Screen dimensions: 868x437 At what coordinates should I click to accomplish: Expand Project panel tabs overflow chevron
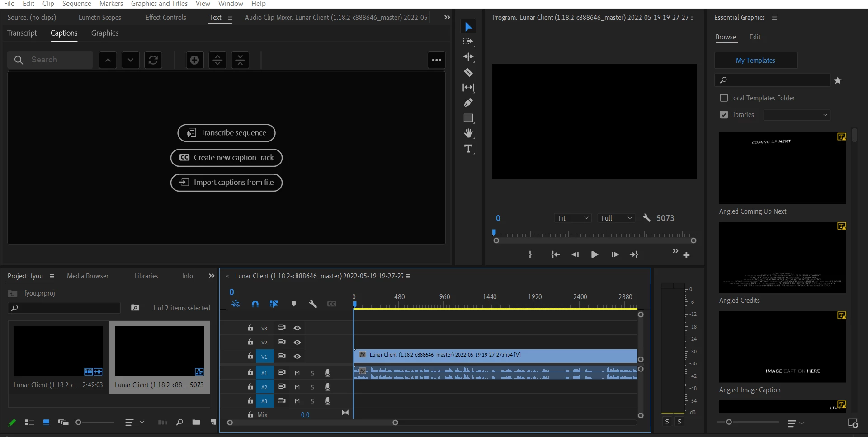pyautogui.click(x=212, y=276)
